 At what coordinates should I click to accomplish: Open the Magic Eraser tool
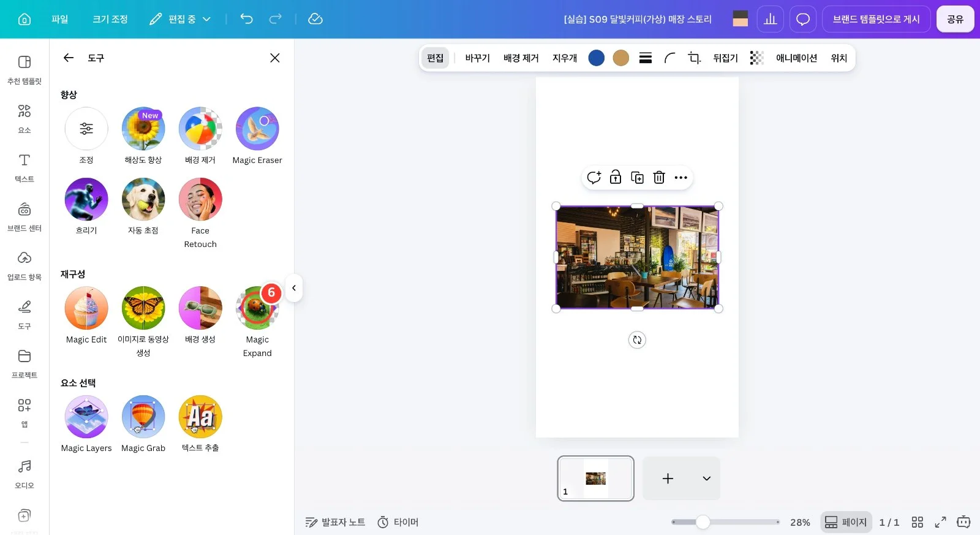(x=257, y=129)
